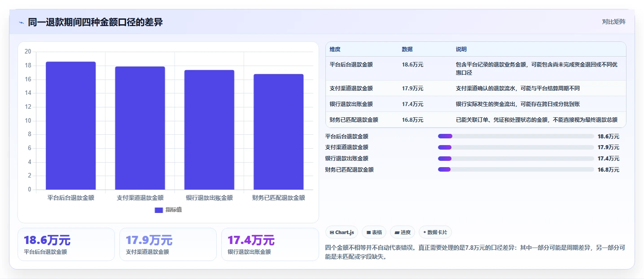Image resolution: width=644 pixels, height=279 pixels.
Task: Click the lightning icon beside the title
Action: click(x=21, y=22)
